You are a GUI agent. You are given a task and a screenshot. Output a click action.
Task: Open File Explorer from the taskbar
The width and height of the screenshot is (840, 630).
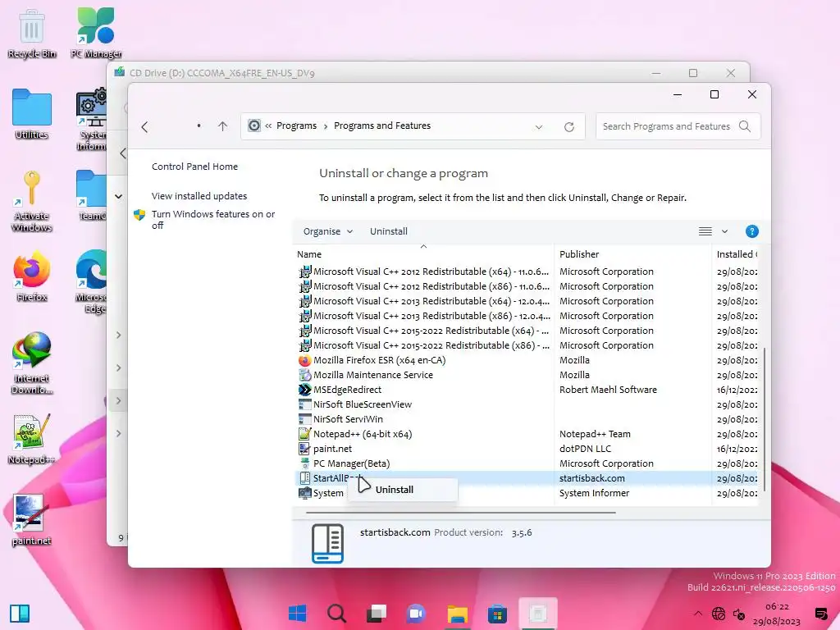point(458,613)
